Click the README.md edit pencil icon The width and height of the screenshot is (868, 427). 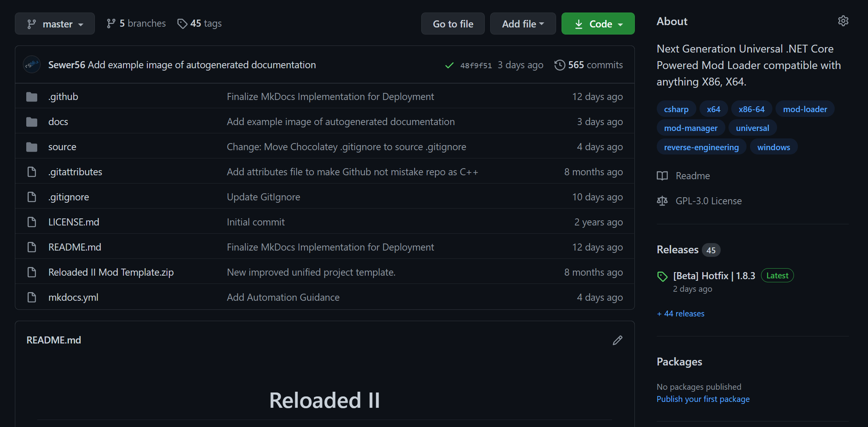618,340
